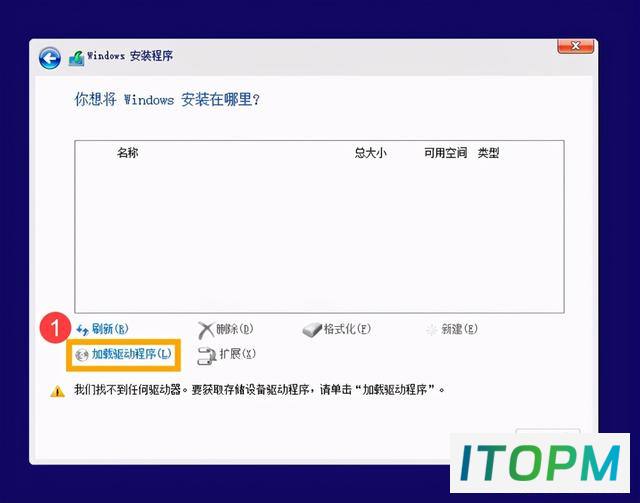Click the 格式化(F) link
The width and height of the screenshot is (640, 503).
[347, 329]
